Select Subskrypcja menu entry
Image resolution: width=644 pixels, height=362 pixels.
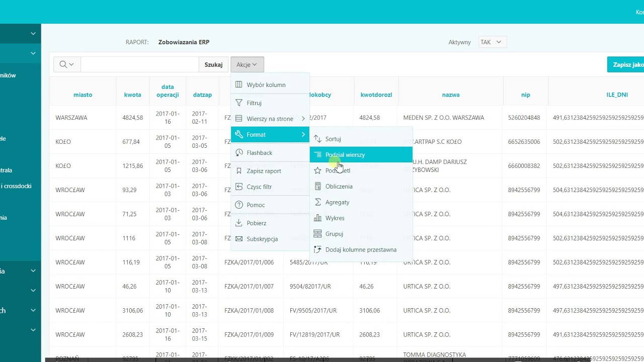click(x=270, y=239)
